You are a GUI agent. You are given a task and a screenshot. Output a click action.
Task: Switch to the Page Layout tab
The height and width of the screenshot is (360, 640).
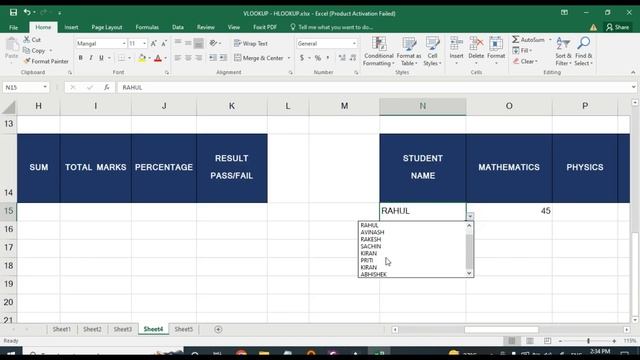(x=107, y=27)
